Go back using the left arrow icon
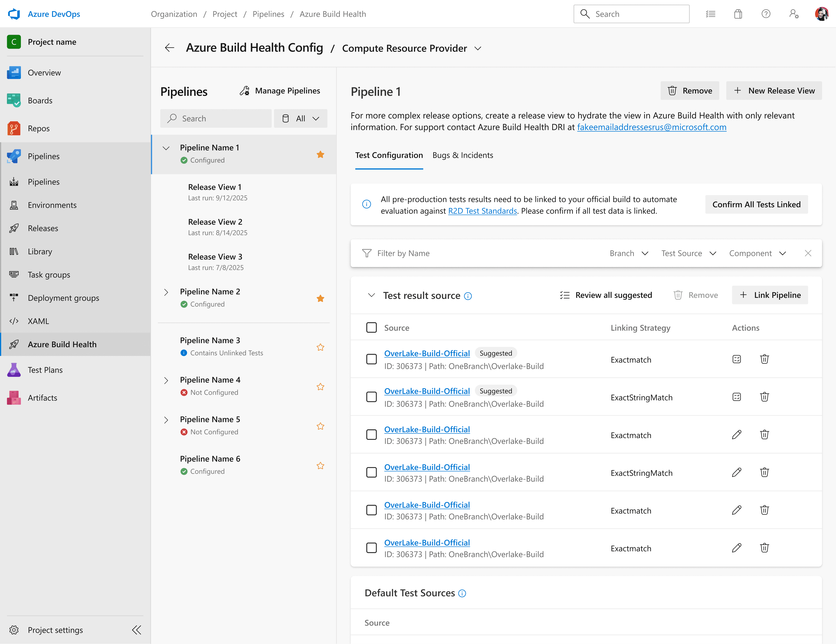Image resolution: width=836 pixels, height=644 pixels. (169, 48)
